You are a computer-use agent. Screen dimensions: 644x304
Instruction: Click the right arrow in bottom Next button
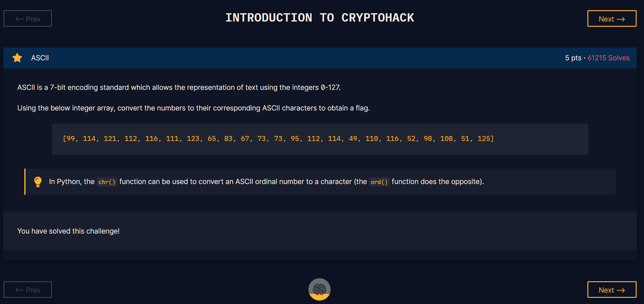[621, 290]
